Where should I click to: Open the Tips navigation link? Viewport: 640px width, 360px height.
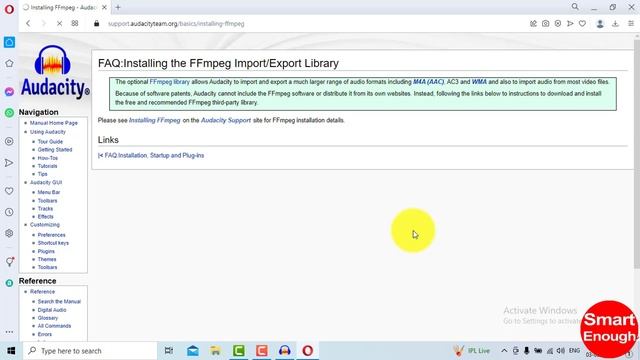[x=42, y=174]
